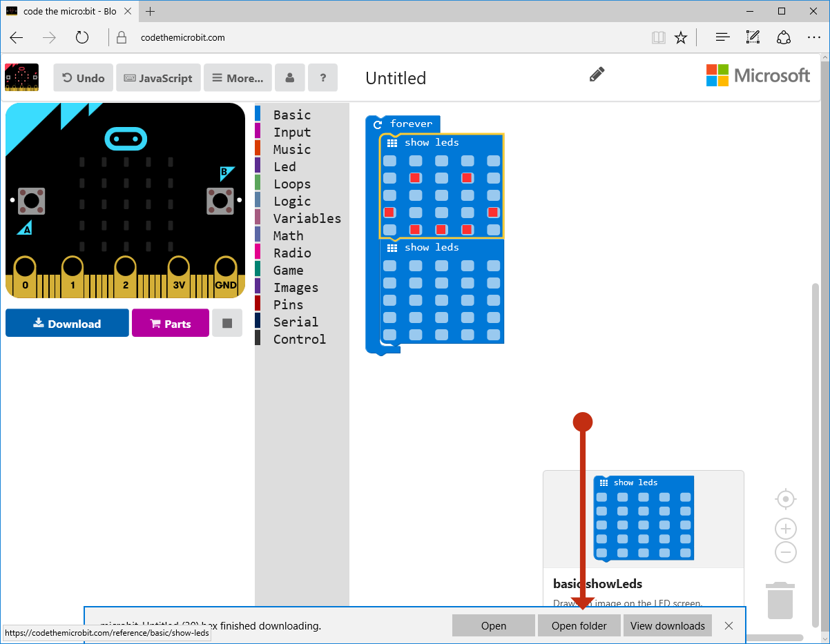Stop the simulator with the square button

coord(227,323)
